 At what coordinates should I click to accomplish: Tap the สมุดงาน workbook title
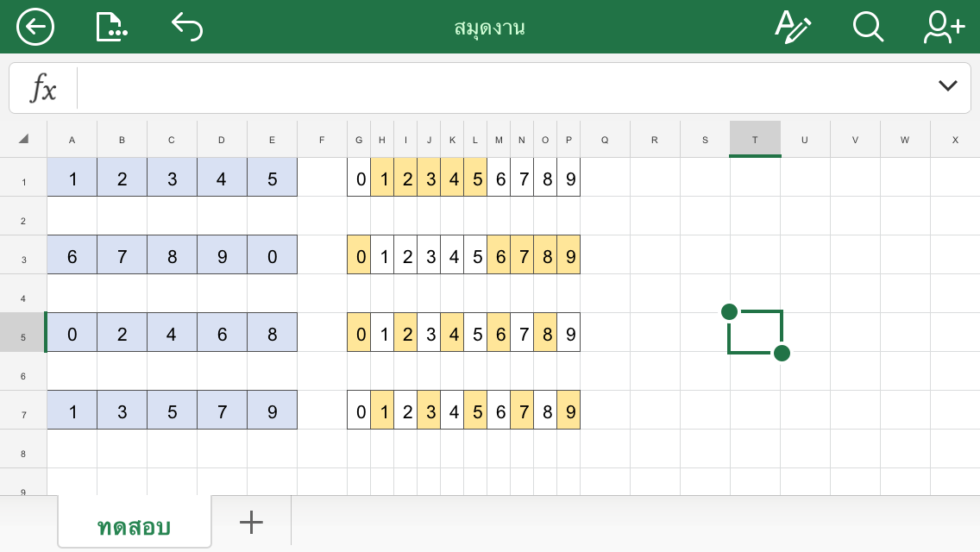tap(489, 28)
